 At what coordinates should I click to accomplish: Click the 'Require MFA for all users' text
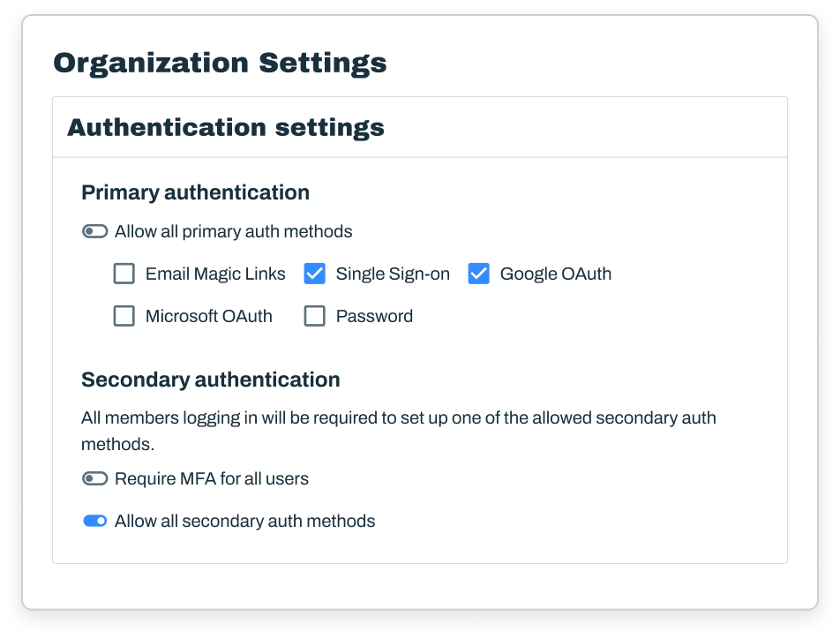coord(212,478)
